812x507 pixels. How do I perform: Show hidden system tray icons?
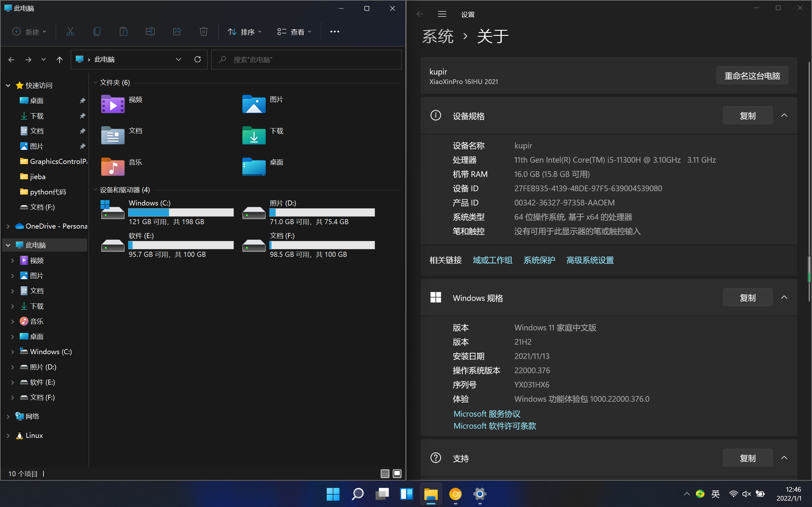point(687,494)
